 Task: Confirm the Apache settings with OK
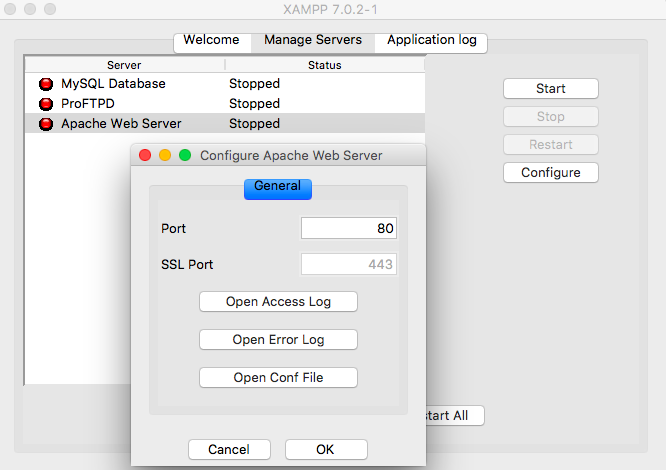(326, 449)
